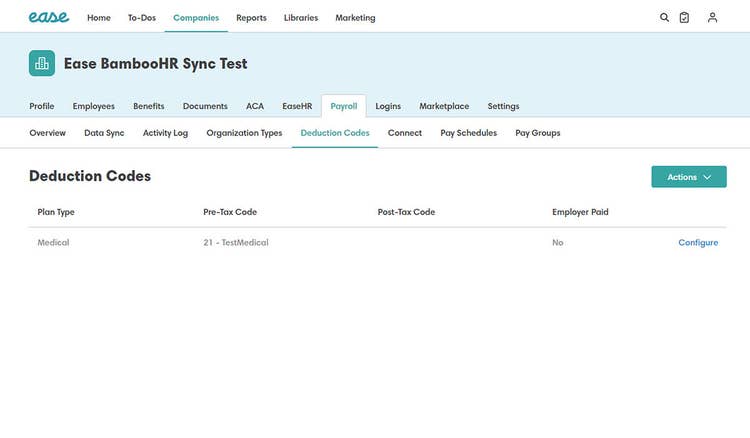
Task: Switch to the ACA tab
Action: (255, 106)
